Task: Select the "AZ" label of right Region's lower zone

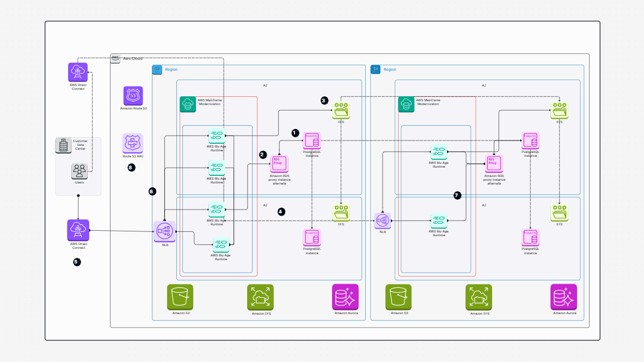Action: coord(484,205)
